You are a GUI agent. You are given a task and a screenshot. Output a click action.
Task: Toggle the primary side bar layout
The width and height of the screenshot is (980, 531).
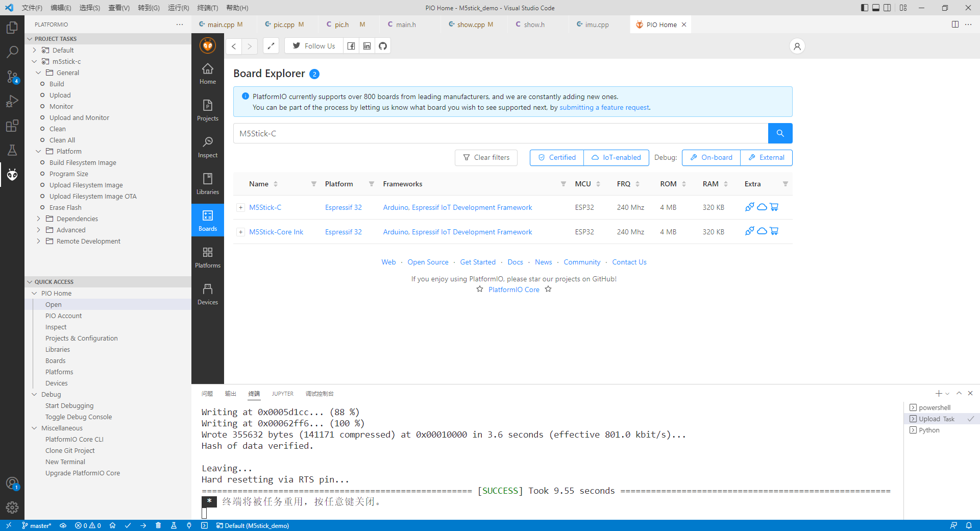(x=864, y=8)
